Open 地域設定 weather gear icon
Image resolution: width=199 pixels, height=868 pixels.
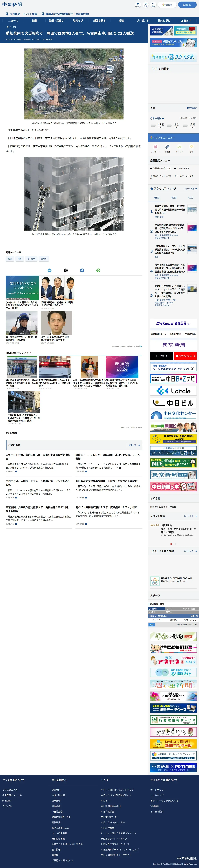[192, 108]
